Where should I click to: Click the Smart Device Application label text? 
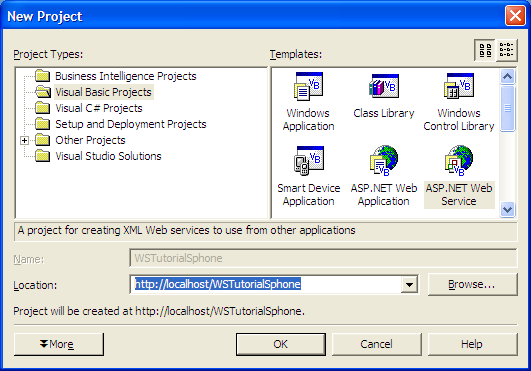(309, 195)
